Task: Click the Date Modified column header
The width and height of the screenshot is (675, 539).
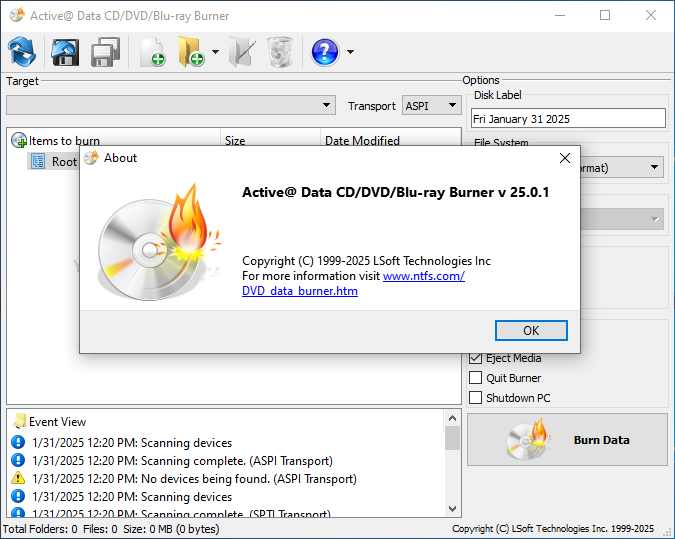Action: [x=362, y=140]
